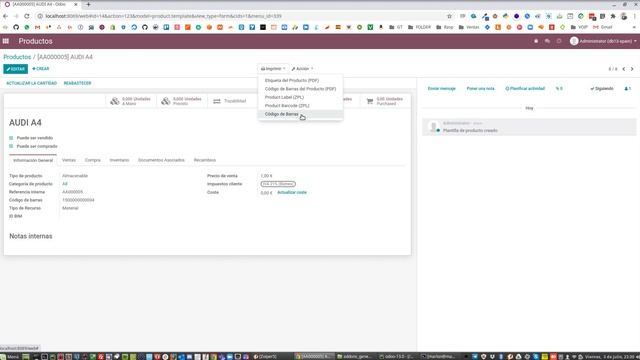
Task: Select Código de Barras del Producto (PDF)
Action: tap(300, 89)
